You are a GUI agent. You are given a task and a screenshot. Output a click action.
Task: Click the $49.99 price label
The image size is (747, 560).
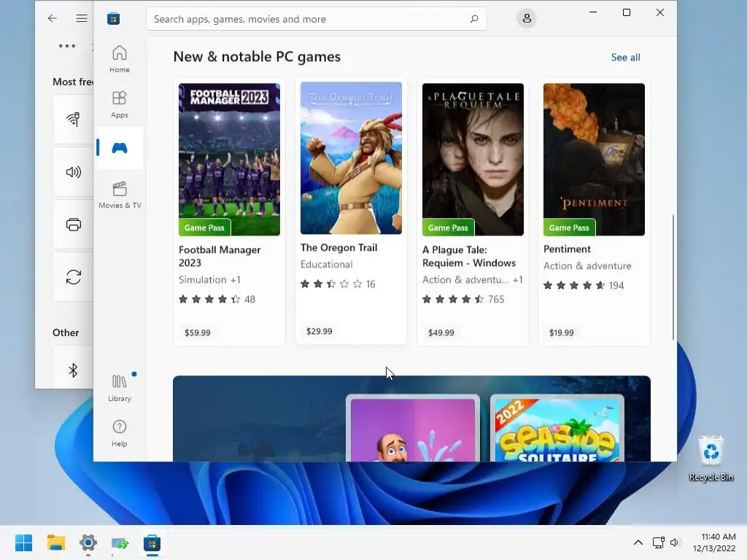(x=441, y=332)
